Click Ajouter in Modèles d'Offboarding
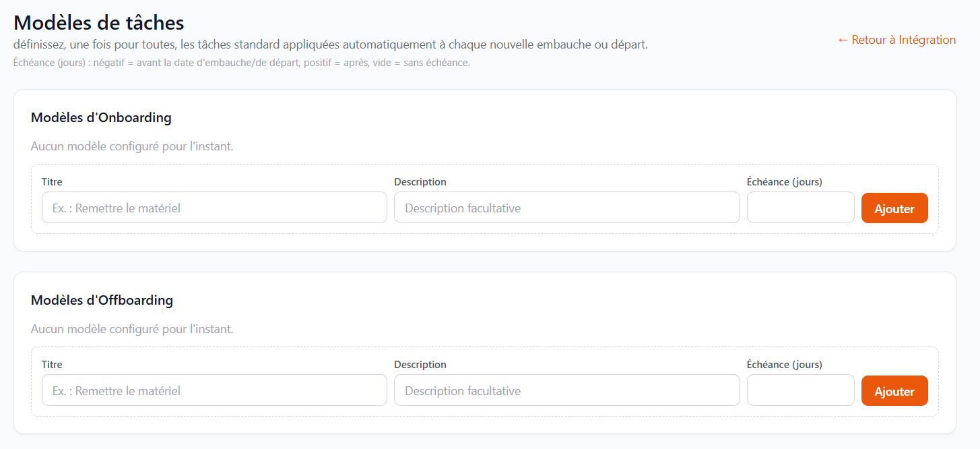 point(894,391)
